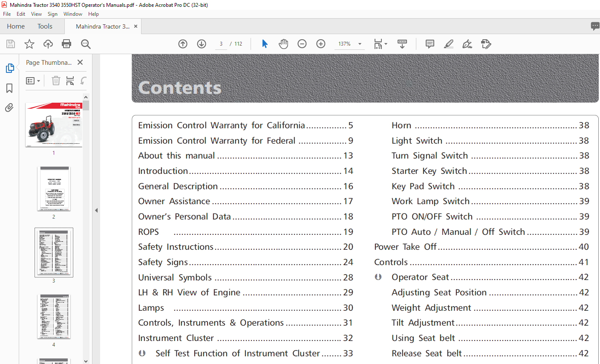Open Power Take Off contents entry

click(x=482, y=247)
